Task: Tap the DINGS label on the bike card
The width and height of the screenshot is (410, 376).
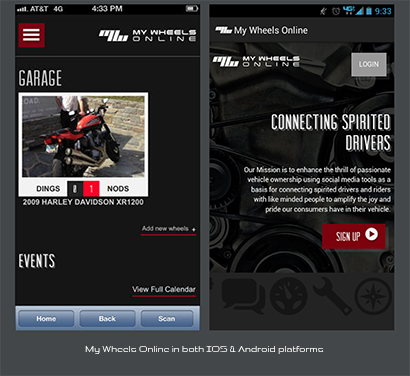Action: (x=48, y=189)
